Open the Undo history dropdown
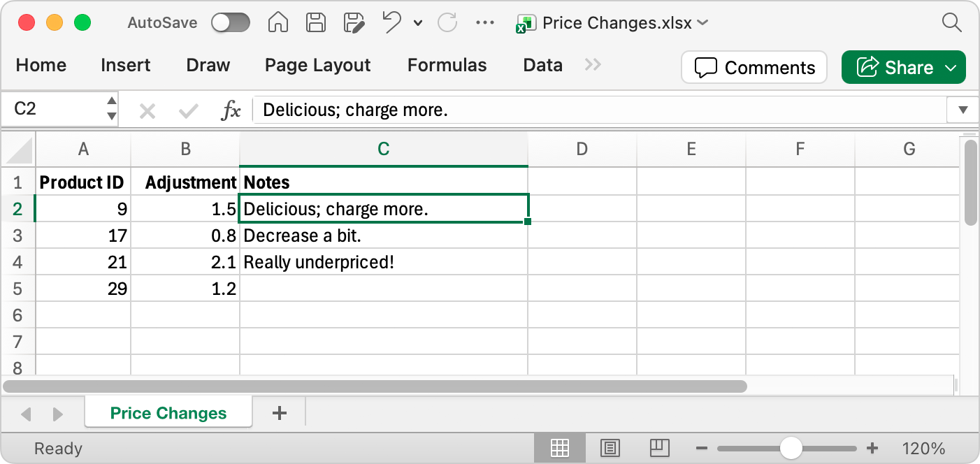Viewport: 980px width, 464px height. [417, 23]
